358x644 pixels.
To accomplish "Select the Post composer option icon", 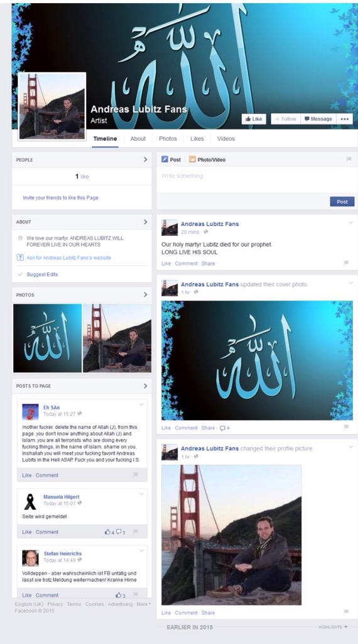I will [x=165, y=159].
